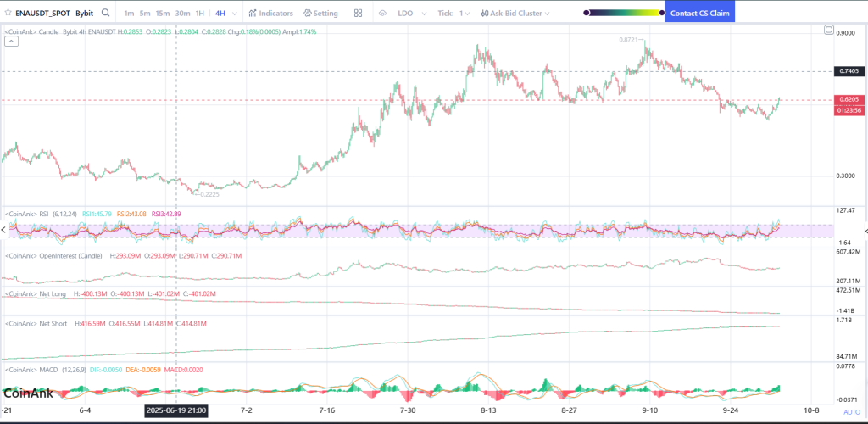Toggle AUTO scale at the bottom right
Image resolution: width=868 pixels, height=424 pixels.
[851, 412]
